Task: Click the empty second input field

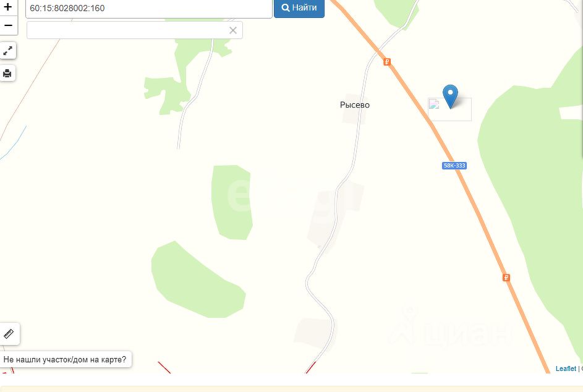Action: pos(135,30)
